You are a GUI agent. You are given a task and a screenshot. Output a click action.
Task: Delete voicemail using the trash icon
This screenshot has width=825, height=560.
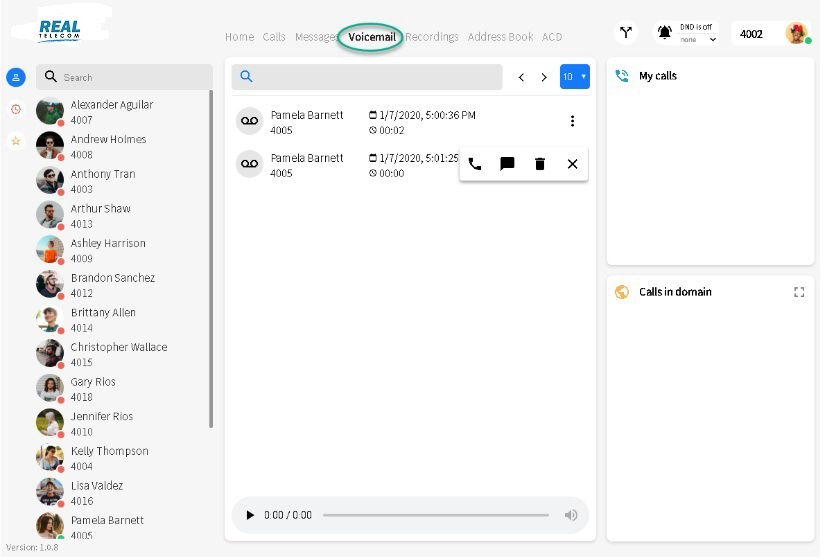(540, 164)
